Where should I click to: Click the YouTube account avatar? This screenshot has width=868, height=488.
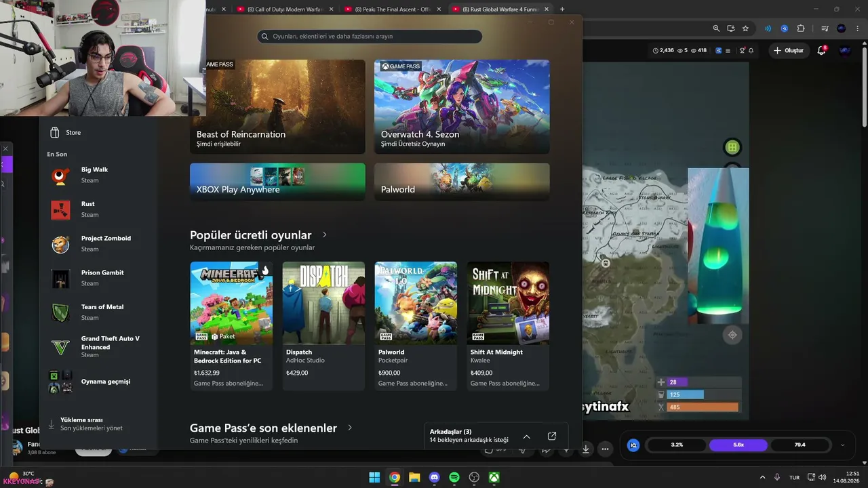[845, 50]
